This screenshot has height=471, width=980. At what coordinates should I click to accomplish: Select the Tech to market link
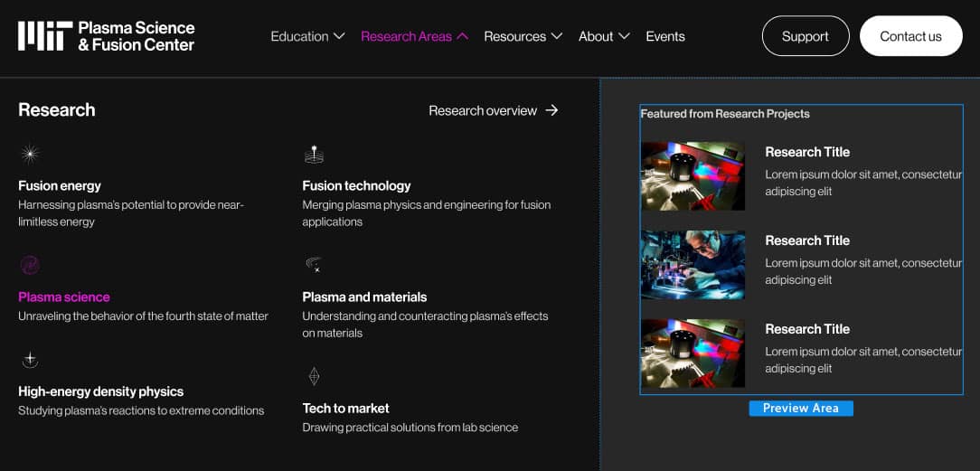click(345, 408)
